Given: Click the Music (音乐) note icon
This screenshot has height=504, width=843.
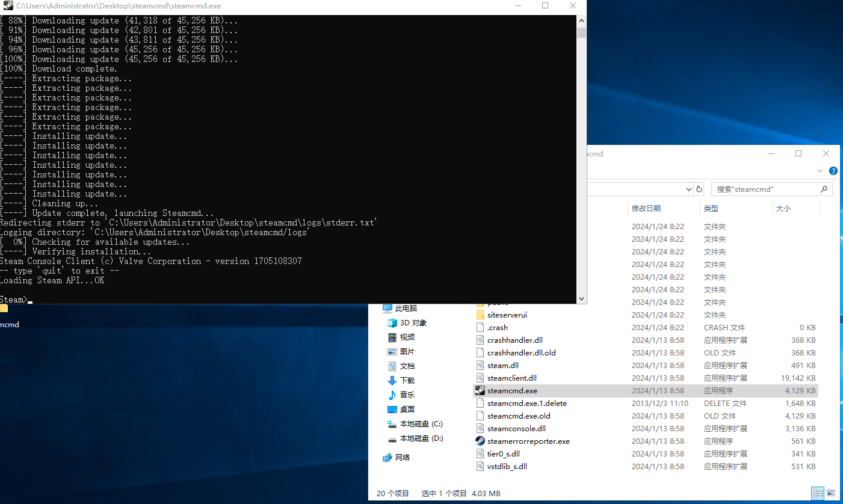Looking at the screenshot, I should point(392,395).
